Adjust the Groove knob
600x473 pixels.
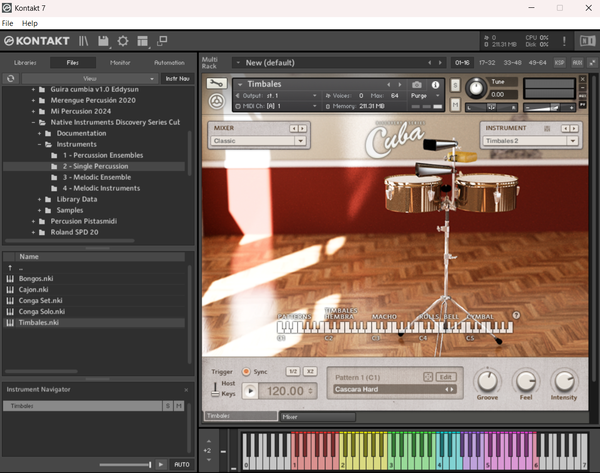pos(487,380)
